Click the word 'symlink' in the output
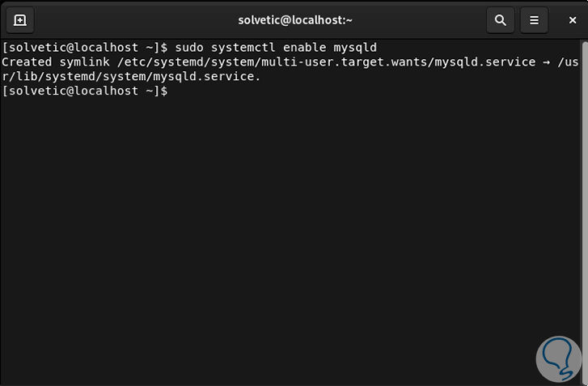Image resolution: width=588 pixels, height=386 pixels. pos(82,62)
